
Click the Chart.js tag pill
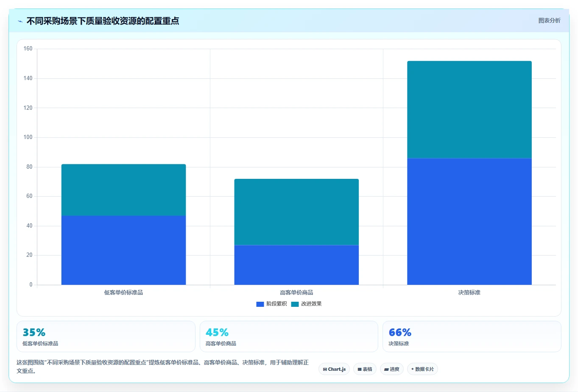334,369
